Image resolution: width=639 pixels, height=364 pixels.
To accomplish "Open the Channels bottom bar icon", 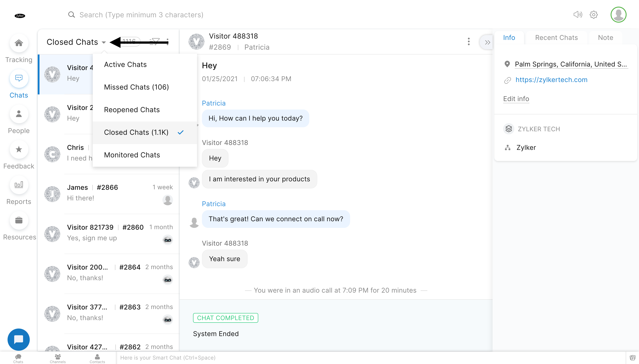I will pos(57,358).
